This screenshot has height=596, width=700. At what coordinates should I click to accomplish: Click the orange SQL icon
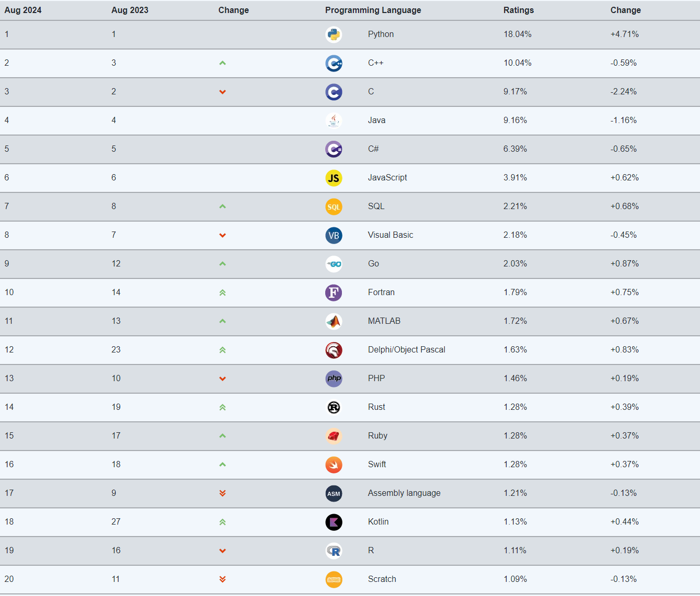pos(334,206)
